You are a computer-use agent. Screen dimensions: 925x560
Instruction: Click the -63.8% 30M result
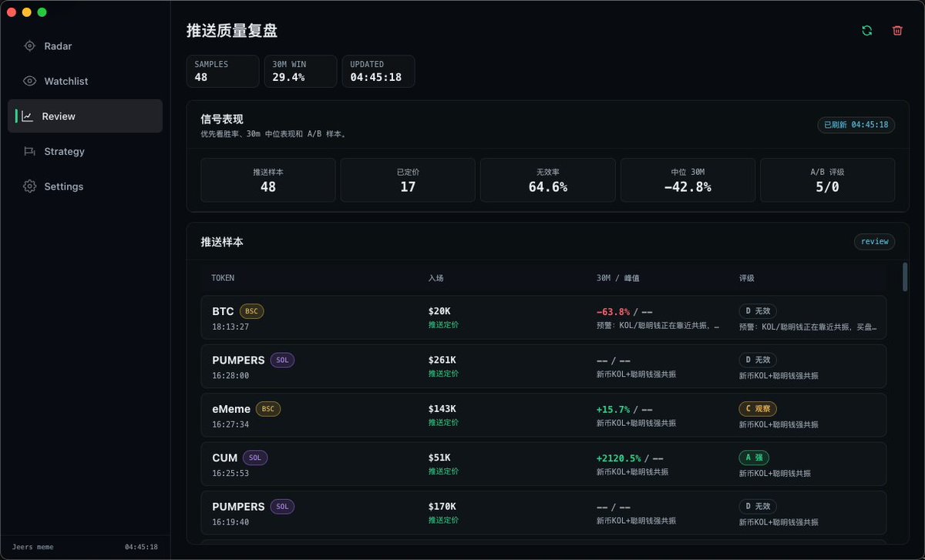[x=614, y=312]
